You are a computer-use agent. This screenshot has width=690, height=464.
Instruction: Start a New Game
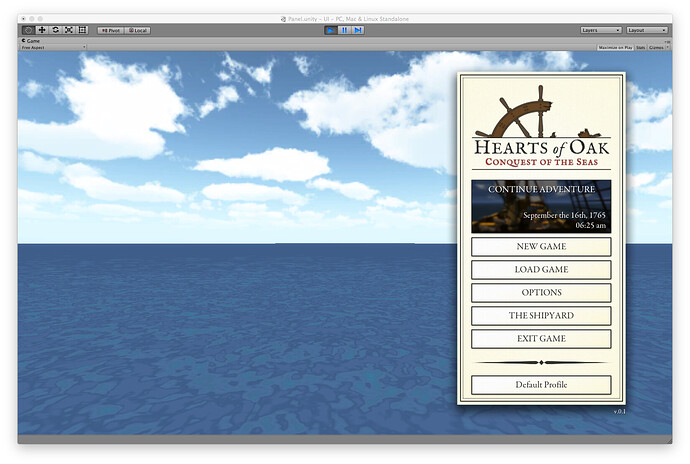541,247
